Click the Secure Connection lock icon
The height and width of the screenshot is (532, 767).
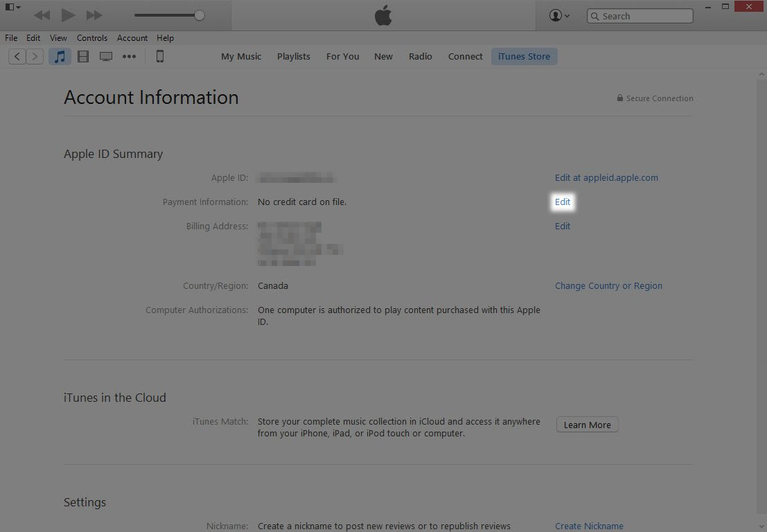[x=619, y=98]
